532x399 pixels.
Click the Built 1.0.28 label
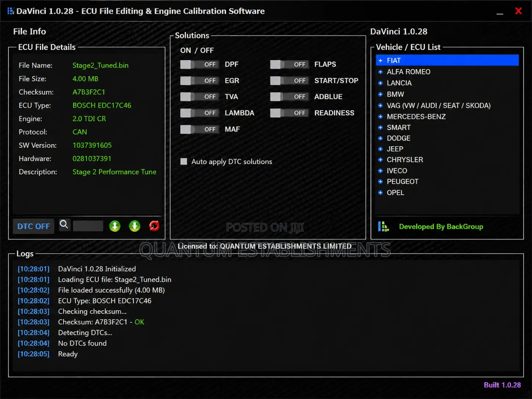[502, 385]
